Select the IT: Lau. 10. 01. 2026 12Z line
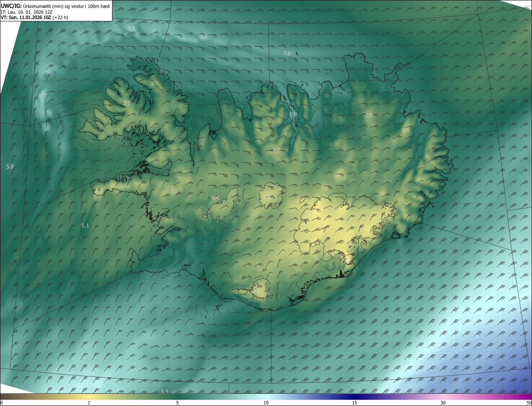This screenshot has height=406, width=532. 27,12
